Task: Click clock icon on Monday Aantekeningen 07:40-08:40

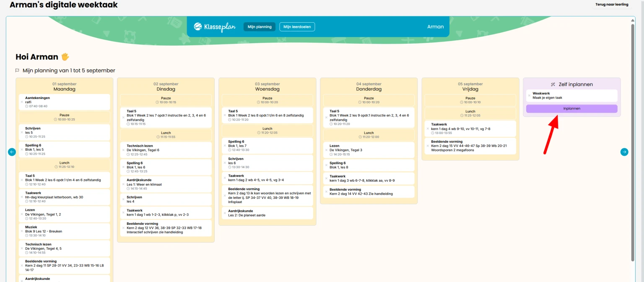Action: point(27,106)
